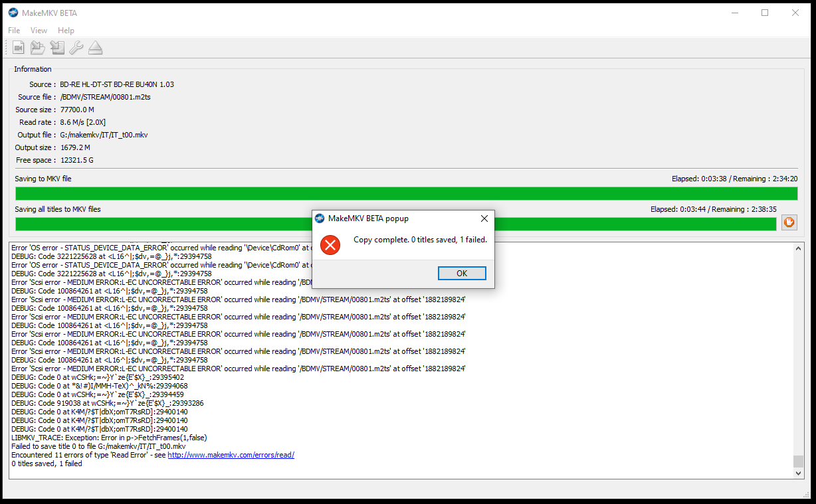Image resolution: width=816 pixels, height=504 pixels.
Task: Click the log line ending in ':29394459'
Action: [x=98, y=394]
